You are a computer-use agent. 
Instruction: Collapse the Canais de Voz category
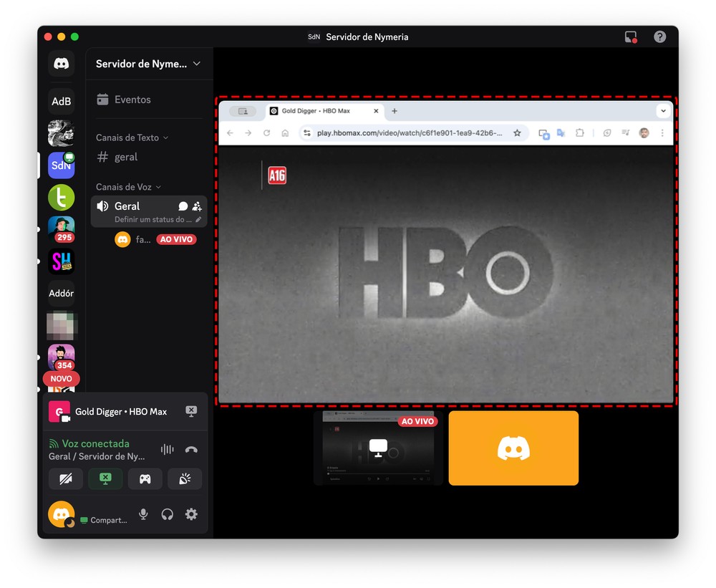pyautogui.click(x=128, y=187)
